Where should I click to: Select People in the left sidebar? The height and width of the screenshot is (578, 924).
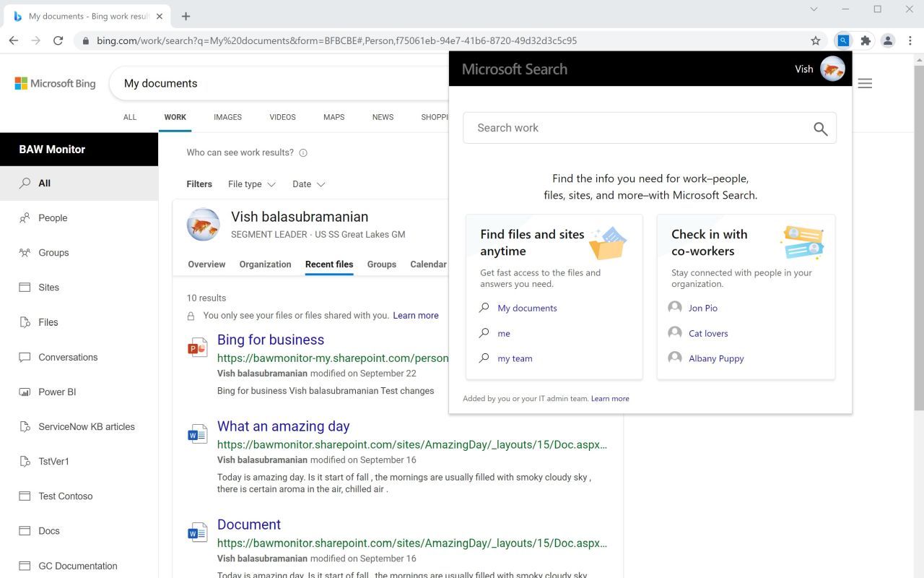(x=79, y=217)
